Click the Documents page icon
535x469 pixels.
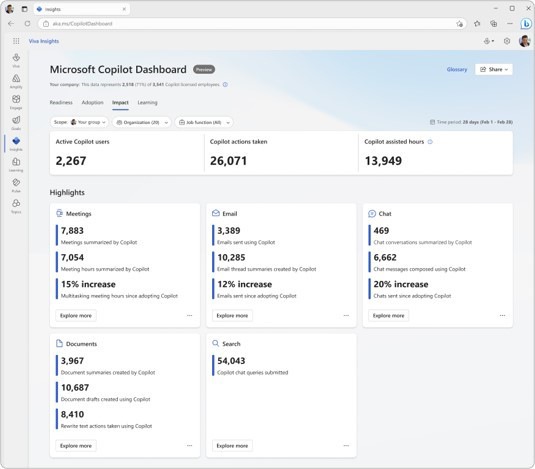click(x=59, y=343)
